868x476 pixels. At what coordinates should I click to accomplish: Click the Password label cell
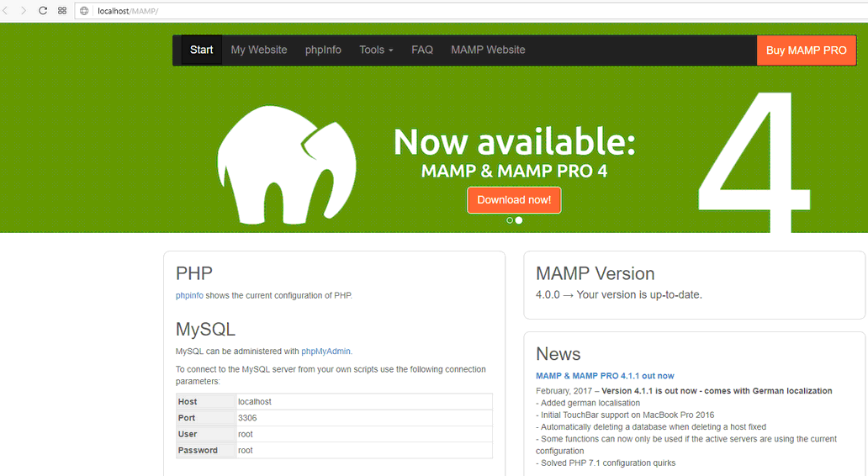point(206,450)
